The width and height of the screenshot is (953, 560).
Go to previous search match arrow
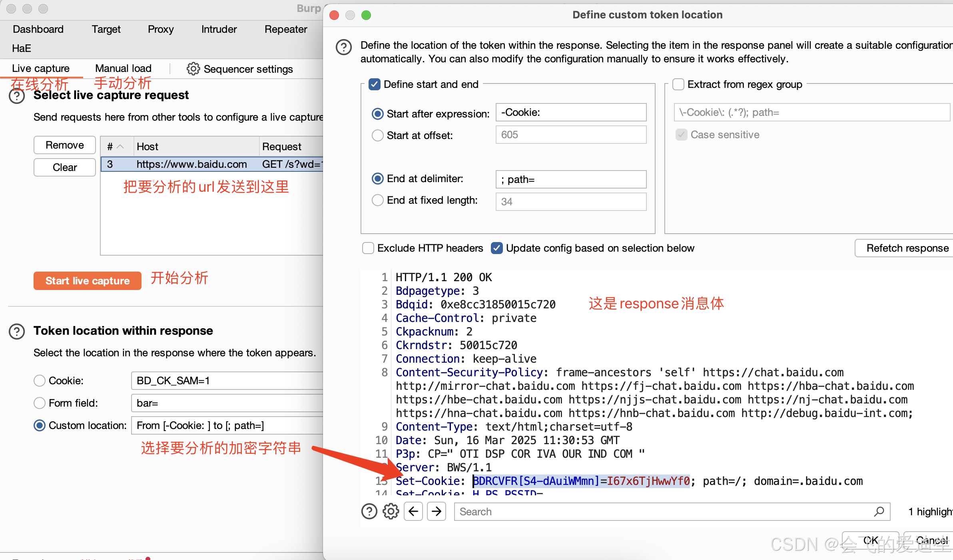point(413,512)
